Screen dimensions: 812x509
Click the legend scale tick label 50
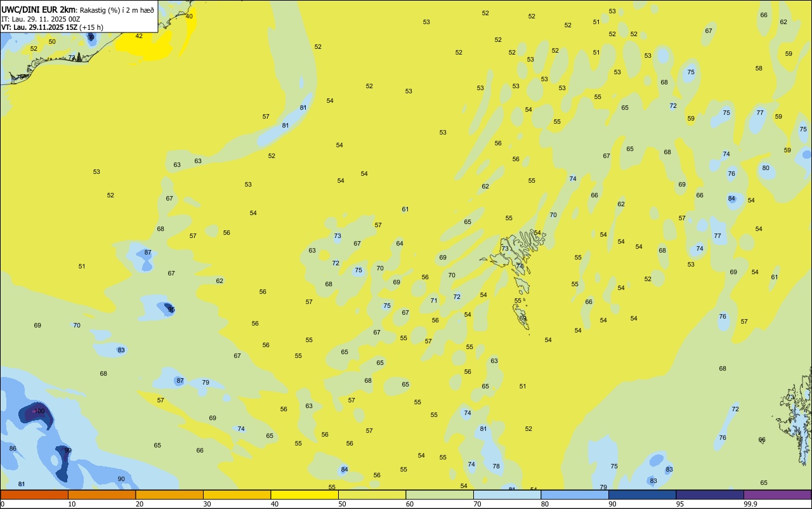(x=342, y=504)
